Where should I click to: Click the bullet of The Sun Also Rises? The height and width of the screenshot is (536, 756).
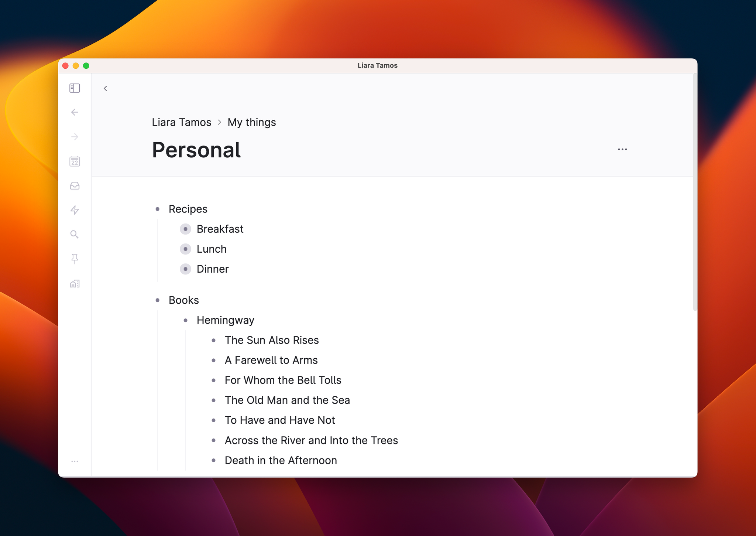tap(214, 340)
